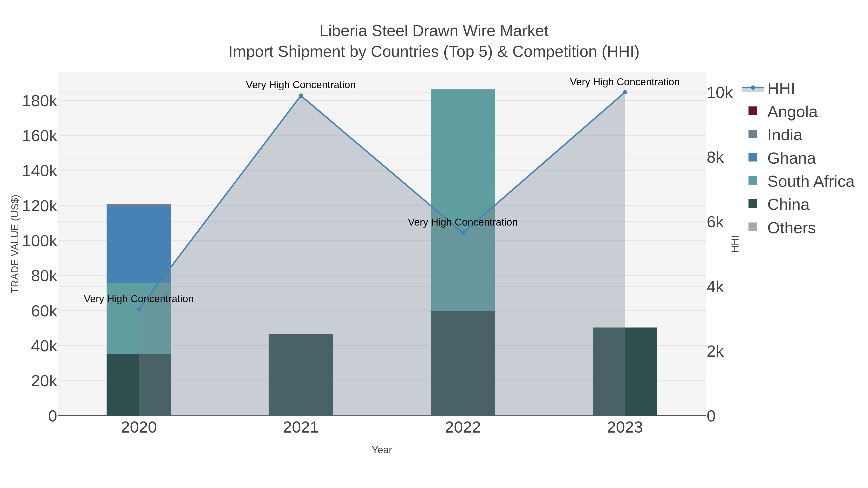Click the Liberia Steel Drawn Wire Market title

coord(434,31)
